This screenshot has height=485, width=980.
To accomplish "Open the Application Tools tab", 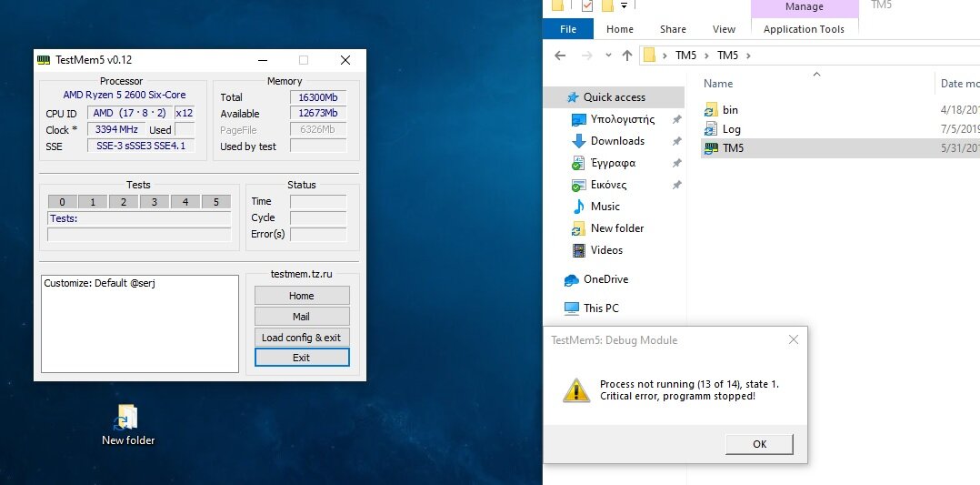I will click(804, 29).
